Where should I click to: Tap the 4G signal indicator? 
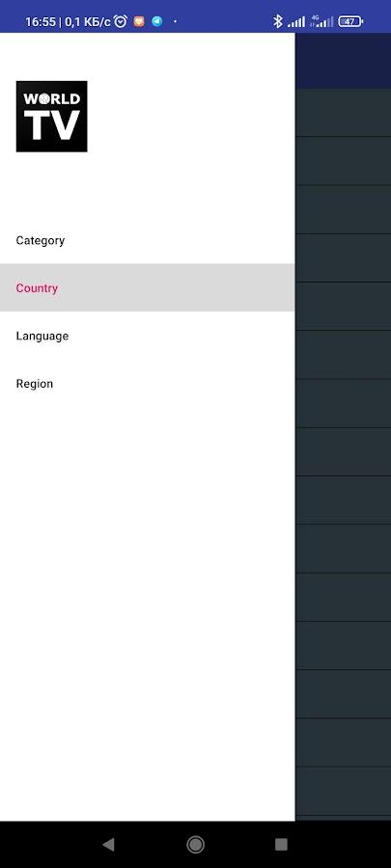coord(321,21)
